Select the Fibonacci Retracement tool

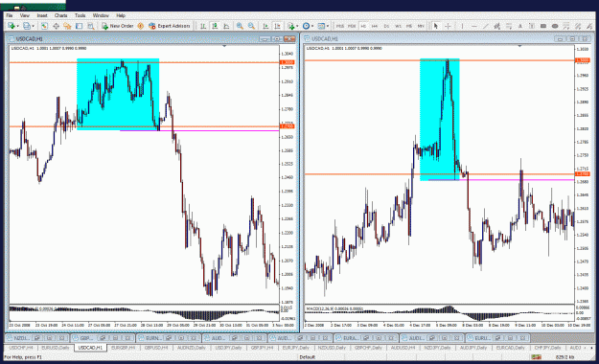509,26
